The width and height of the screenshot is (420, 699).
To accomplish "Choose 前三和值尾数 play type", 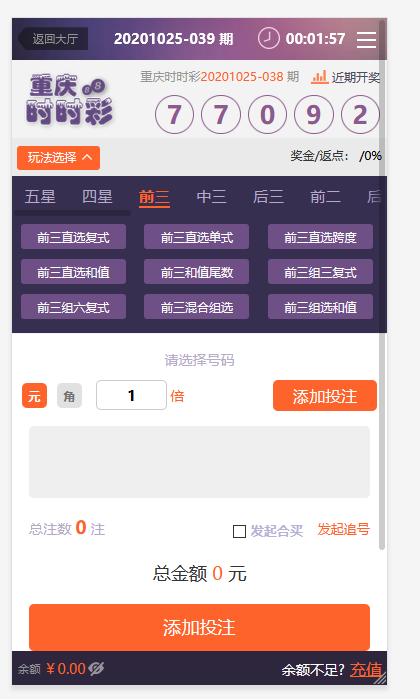I will (197, 271).
